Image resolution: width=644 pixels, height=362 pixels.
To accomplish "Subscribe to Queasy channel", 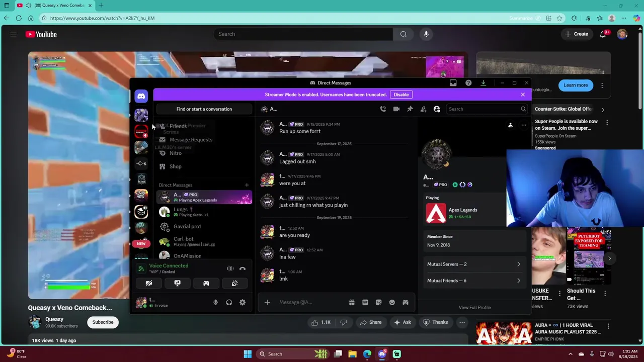I will click(x=103, y=322).
